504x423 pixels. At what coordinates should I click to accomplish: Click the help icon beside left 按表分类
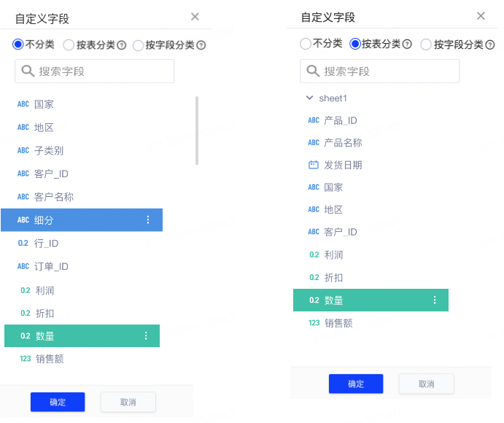click(122, 45)
